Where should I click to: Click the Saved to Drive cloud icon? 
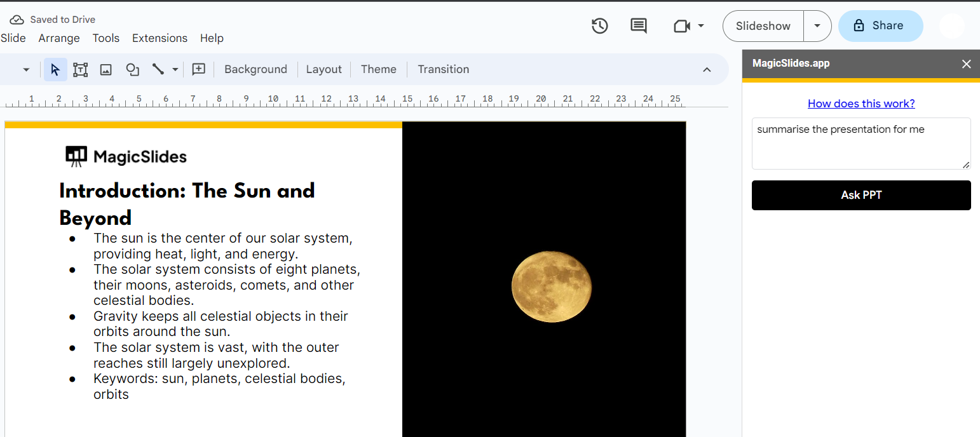pos(17,20)
